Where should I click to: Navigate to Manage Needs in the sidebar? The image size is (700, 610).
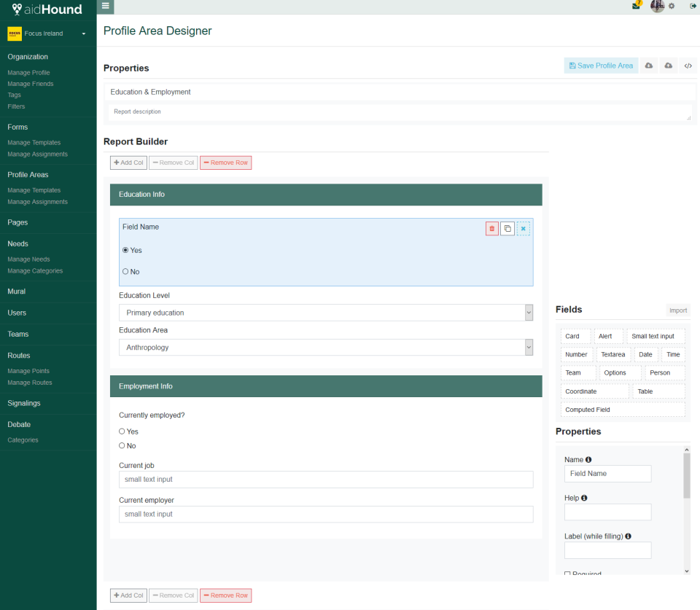pyautogui.click(x=28, y=259)
